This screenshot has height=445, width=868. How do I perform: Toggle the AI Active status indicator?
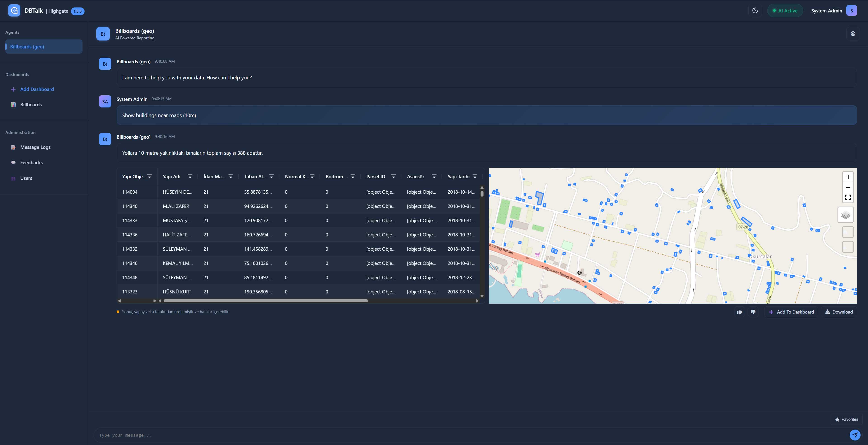click(x=785, y=11)
